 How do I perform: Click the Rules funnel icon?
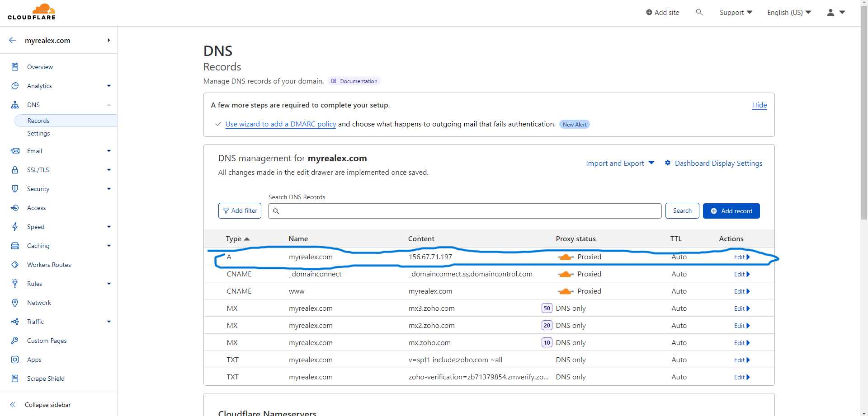(15, 284)
